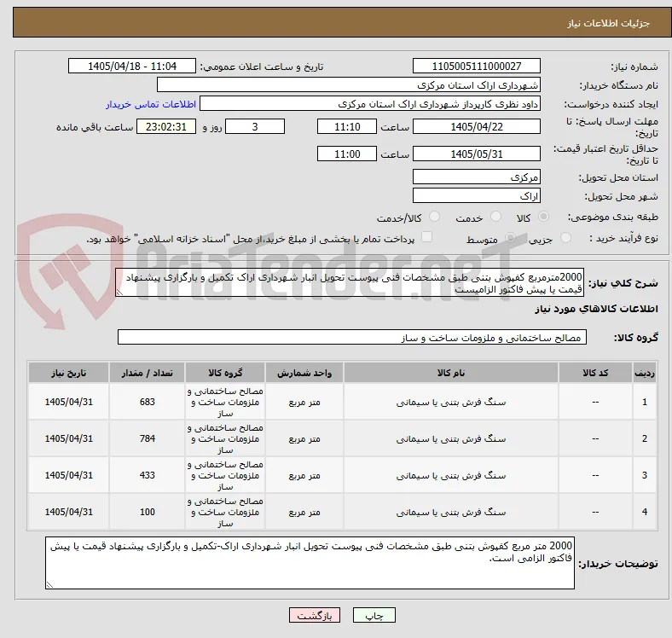This screenshot has width=672, height=638.
Task: Click the متر مربع unit in row 2
Action: [x=304, y=439]
